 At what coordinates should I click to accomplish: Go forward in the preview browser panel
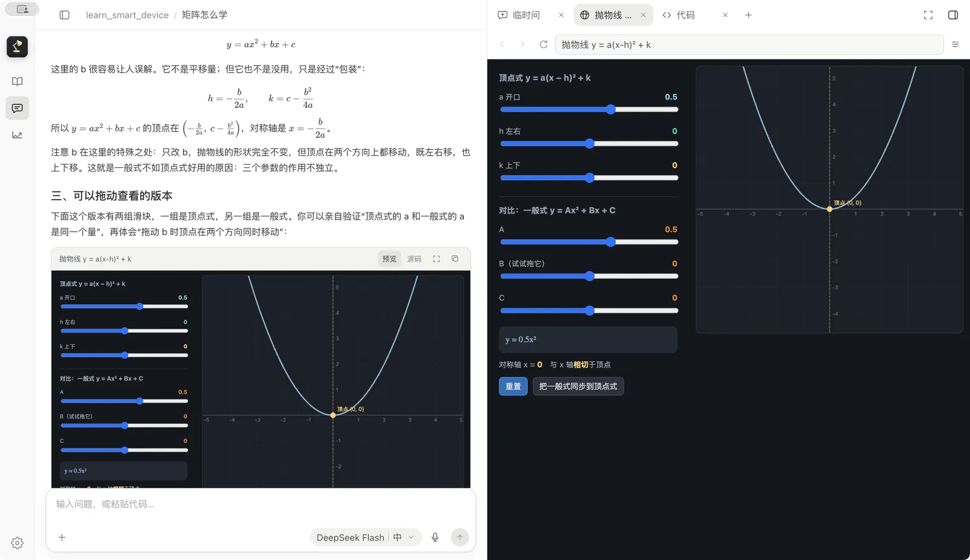[523, 44]
